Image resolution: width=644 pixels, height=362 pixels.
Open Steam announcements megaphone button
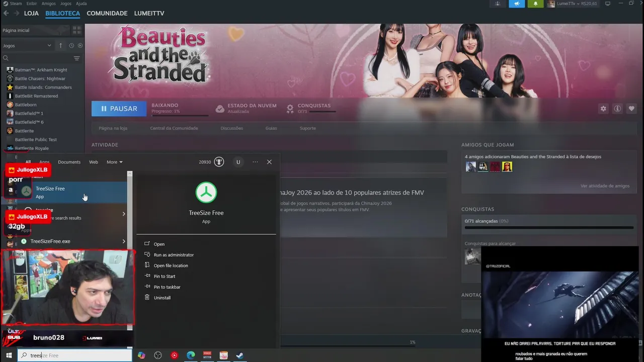[x=517, y=4]
